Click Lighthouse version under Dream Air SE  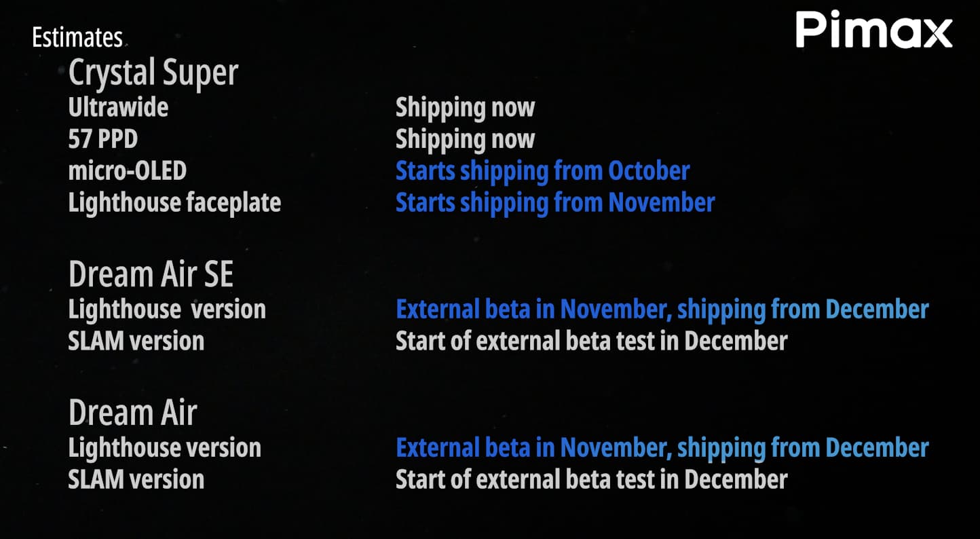coord(167,310)
